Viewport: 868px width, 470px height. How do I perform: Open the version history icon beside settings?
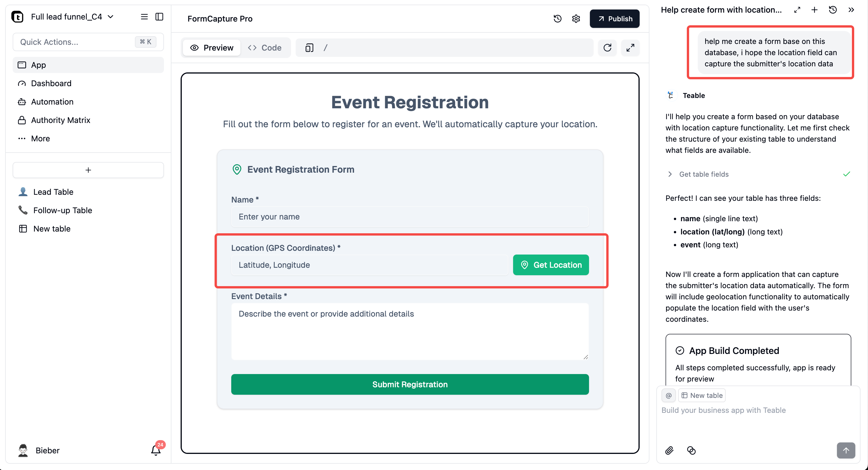[557, 18]
